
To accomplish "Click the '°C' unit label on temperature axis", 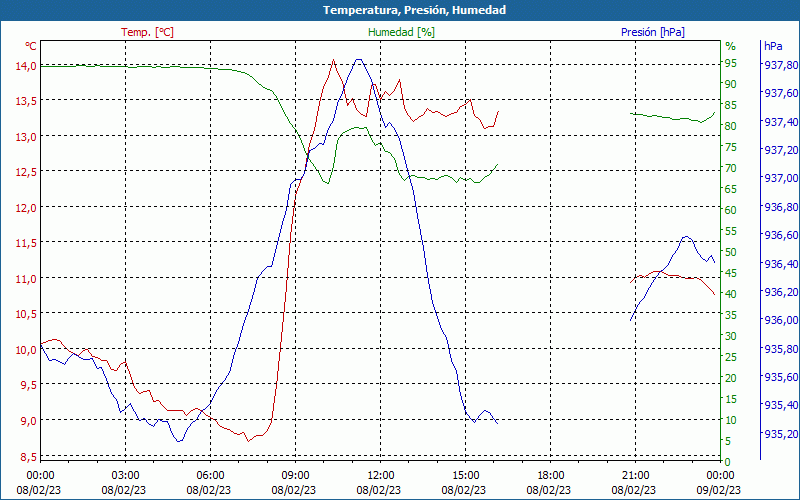I will pyautogui.click(x=31, y=46).
